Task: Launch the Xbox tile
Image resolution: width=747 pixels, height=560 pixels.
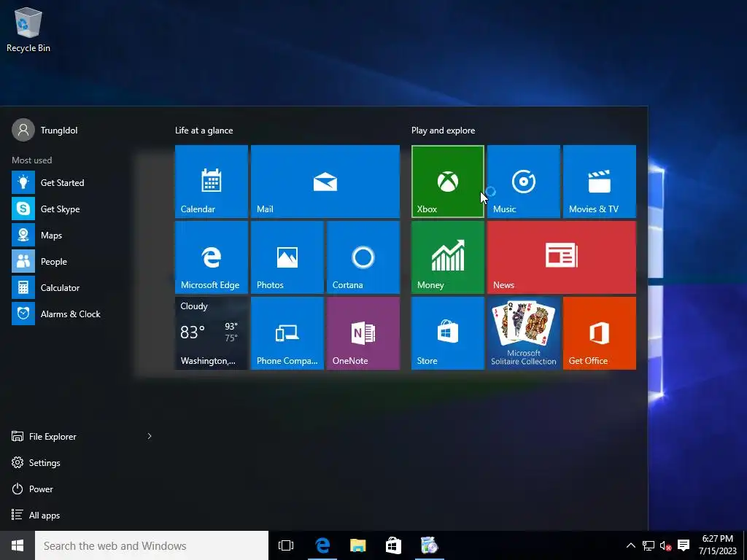Action: click(448, 182)
